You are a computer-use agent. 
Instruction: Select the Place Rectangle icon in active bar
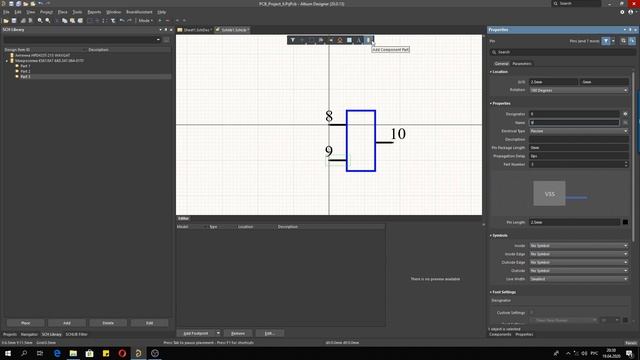pyautogui.click(x=349, y=40)
